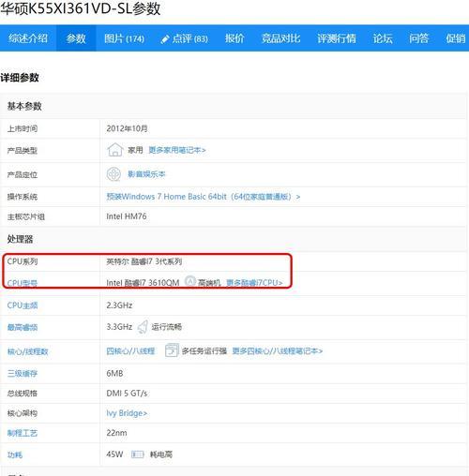The width and height of the screenshot is (469, 476).
Task: Click the CPU主频 label link
Action: click(23, 305)
